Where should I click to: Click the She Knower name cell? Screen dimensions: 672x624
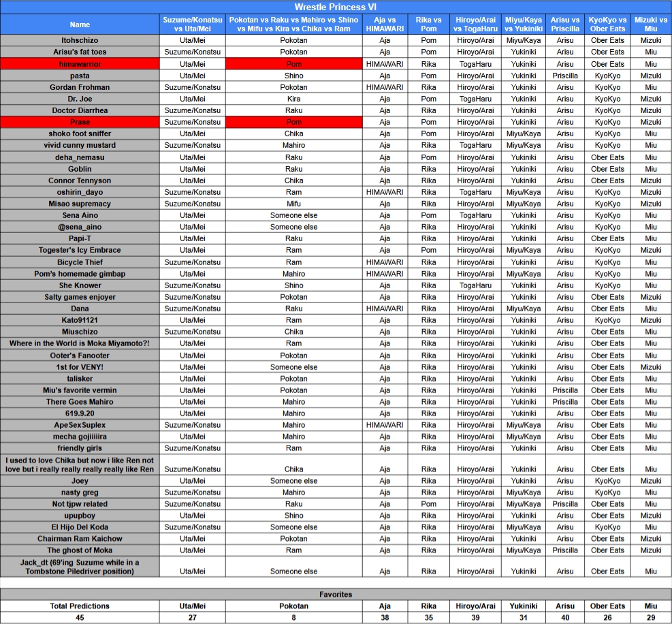(x=80, y=285)
